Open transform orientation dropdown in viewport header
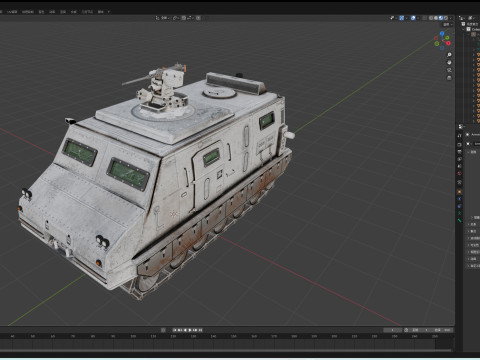 point(162,18)
